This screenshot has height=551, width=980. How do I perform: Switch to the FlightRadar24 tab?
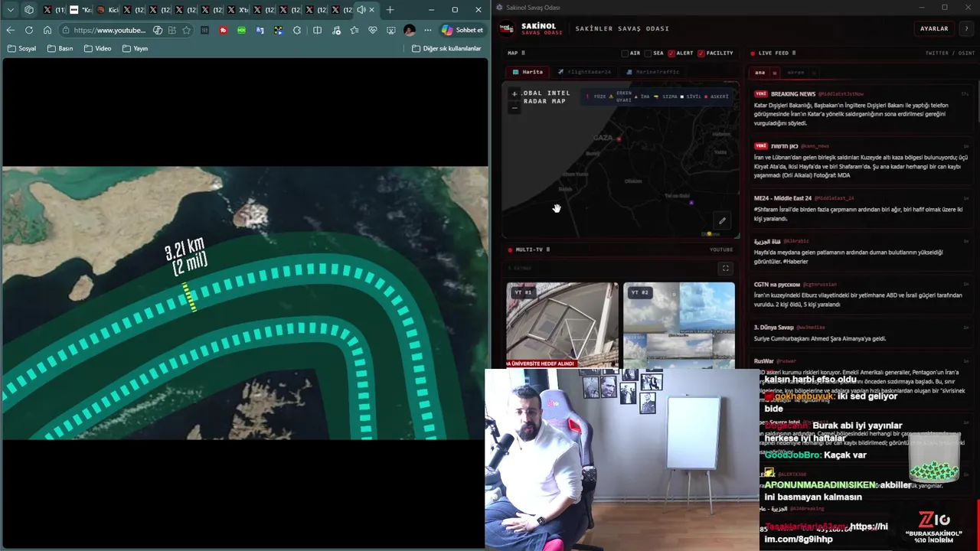(x=584, y=72)
